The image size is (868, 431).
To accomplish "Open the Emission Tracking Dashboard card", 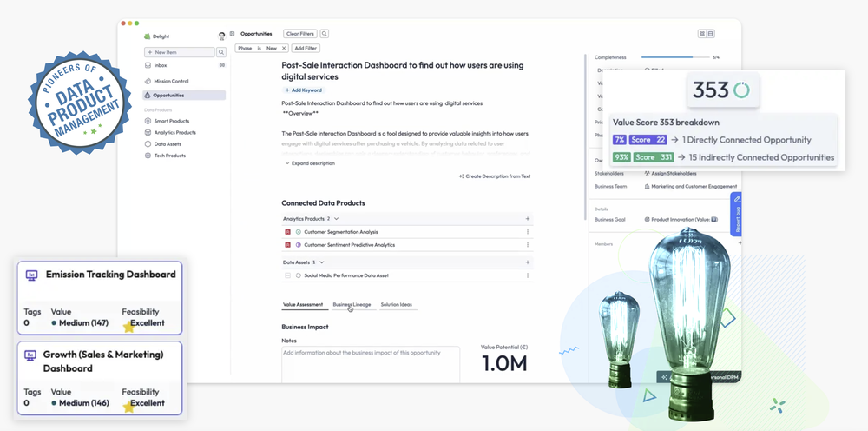I will (100, 298).
